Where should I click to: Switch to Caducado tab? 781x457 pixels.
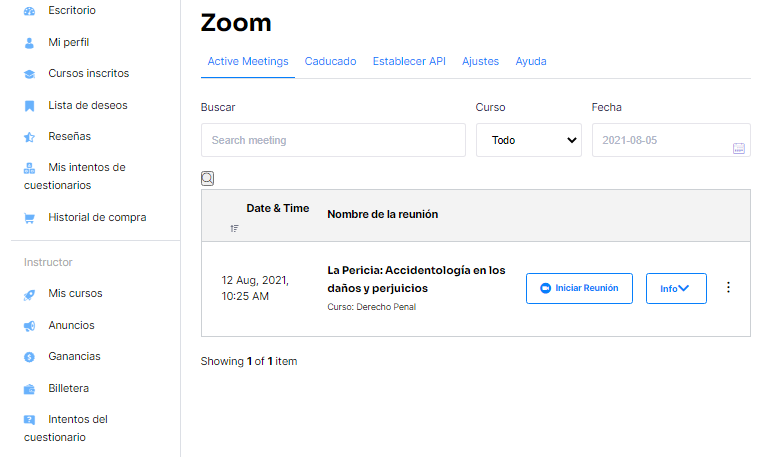pyautogui.click(x=330, y=61)
